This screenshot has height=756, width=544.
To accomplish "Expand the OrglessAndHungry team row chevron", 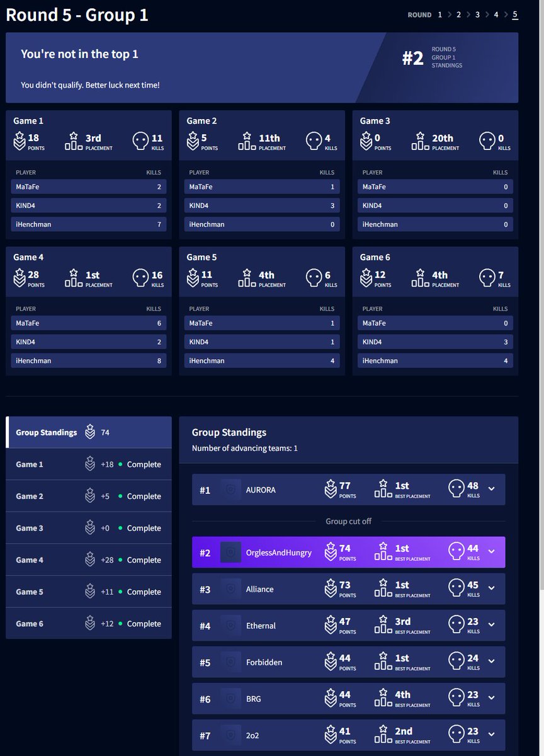I will pyautogui.click(x=492, y=552).
